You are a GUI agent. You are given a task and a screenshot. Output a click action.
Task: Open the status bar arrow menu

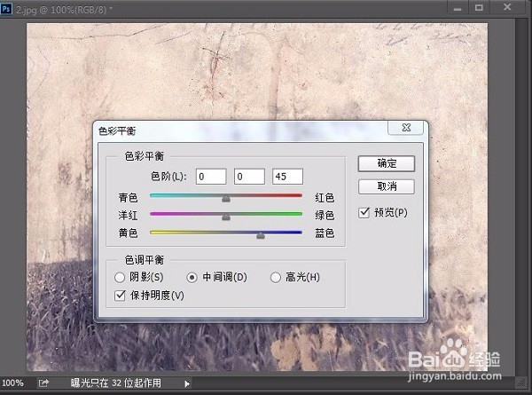click(187, 384)
